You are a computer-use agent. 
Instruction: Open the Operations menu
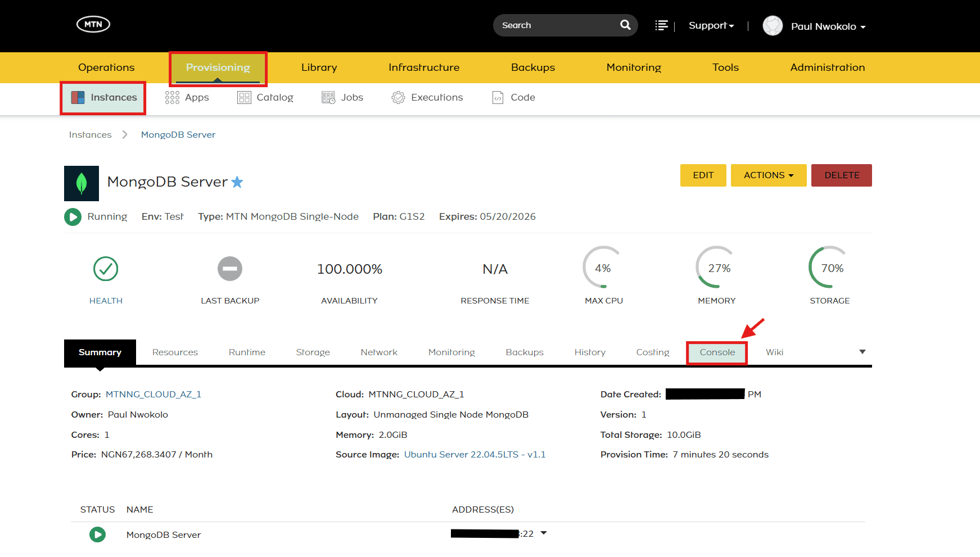(106, 67)
